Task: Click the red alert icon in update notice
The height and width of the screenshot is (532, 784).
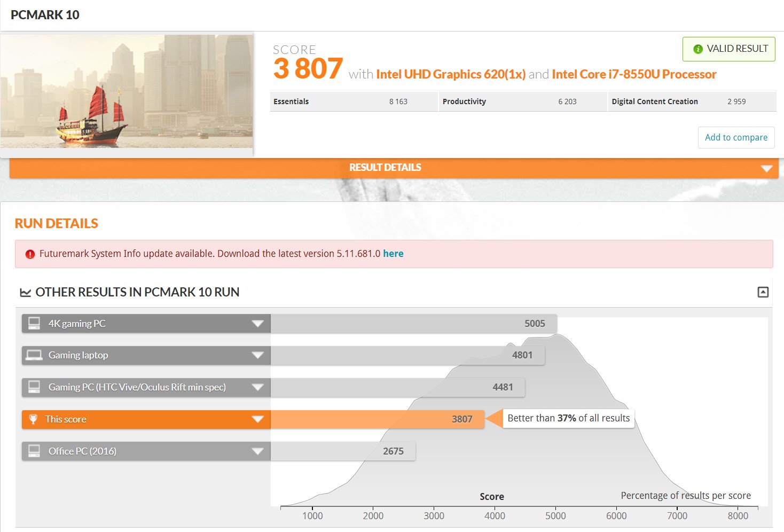Action: tap(30, 254)
